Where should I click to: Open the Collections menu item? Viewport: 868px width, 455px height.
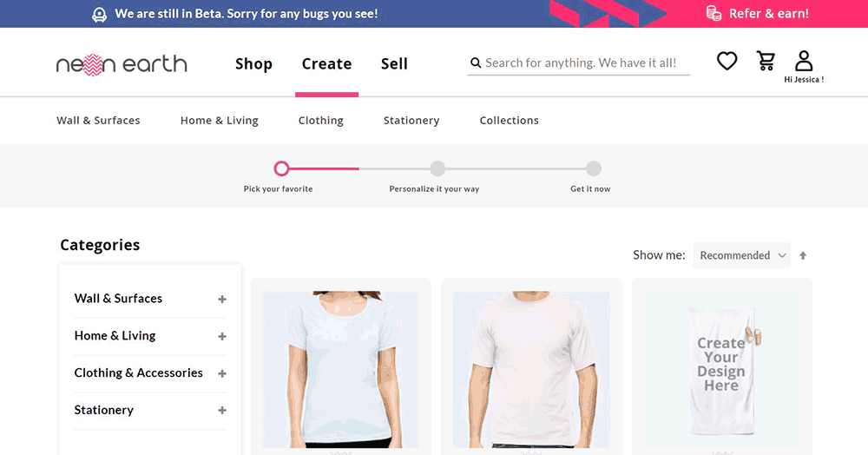coord(510,120)
